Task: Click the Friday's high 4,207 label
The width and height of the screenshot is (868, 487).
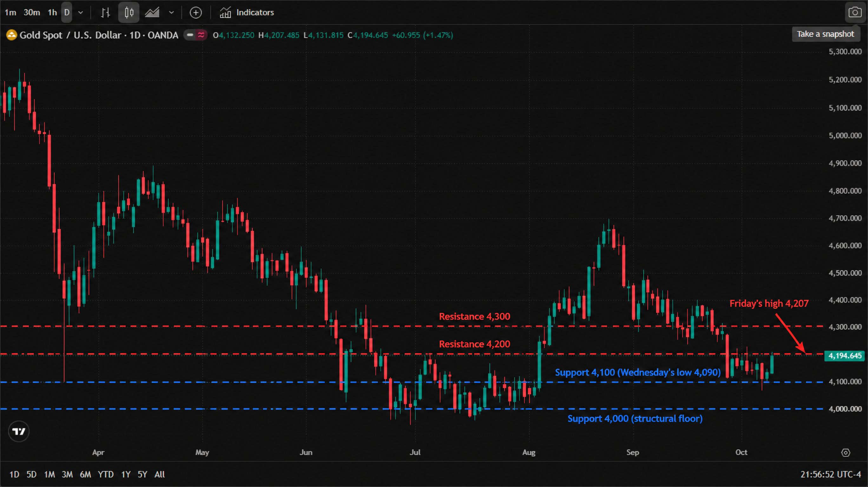Action: pyautogui.click(x=769, y=304)
